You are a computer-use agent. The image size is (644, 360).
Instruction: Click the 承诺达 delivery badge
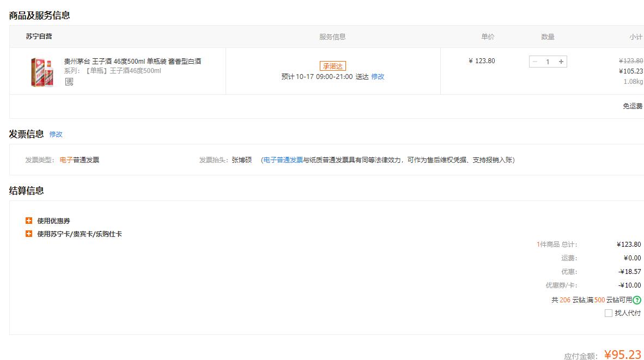pyautogui.click(x=333, y=66)
